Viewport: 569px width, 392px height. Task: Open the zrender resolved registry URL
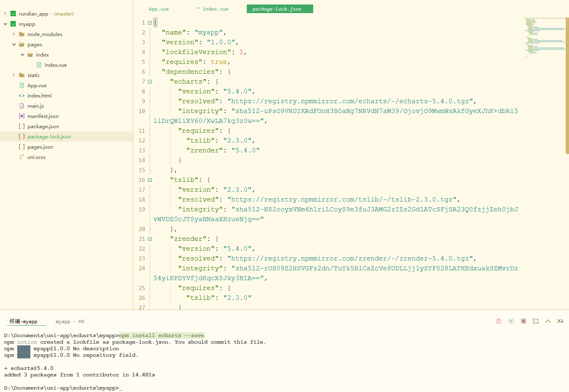350,258
